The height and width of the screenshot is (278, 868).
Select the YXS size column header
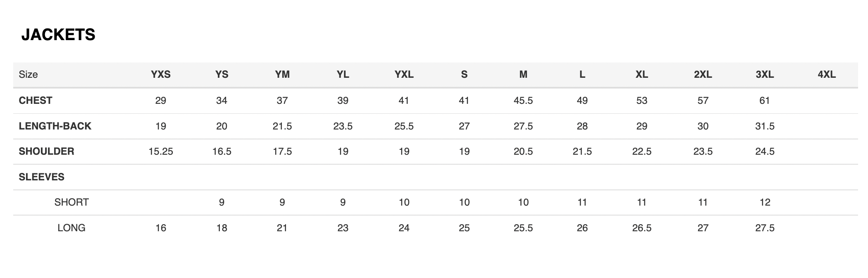[x=161, y=74]
